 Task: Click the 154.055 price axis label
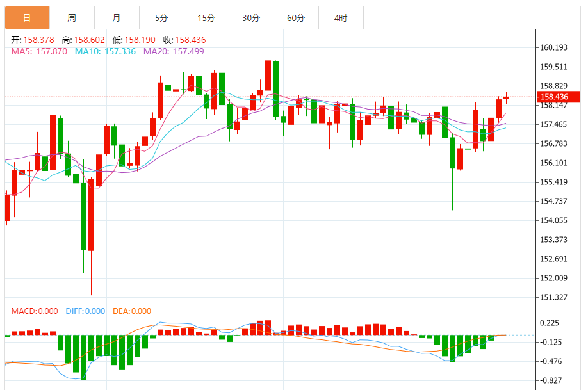click(x=553, y=220)
